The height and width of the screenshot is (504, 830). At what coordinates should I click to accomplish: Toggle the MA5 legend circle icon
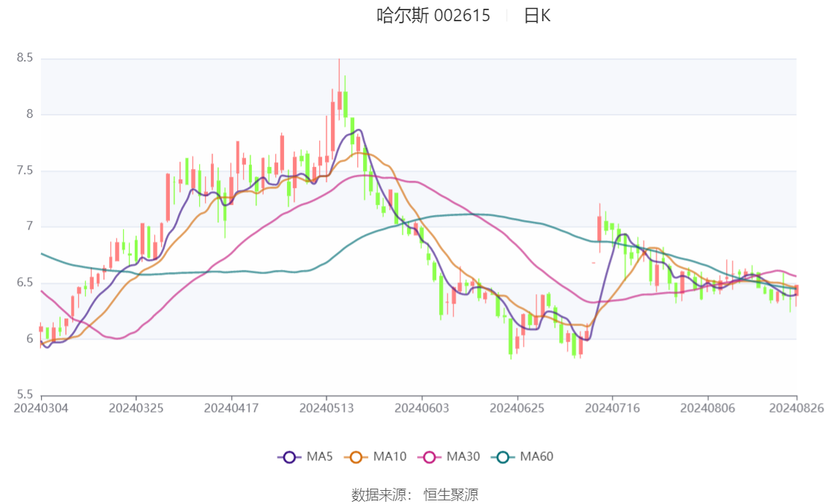tap(289, 457)
